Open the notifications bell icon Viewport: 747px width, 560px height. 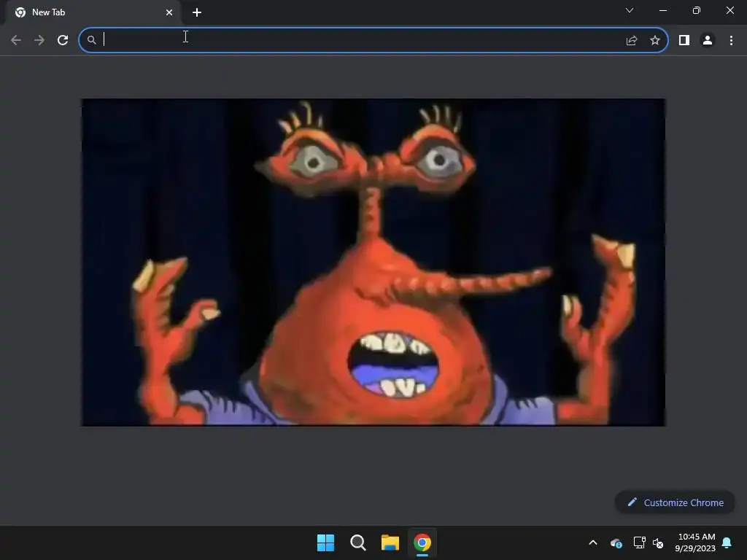click(x=727, y=542)
